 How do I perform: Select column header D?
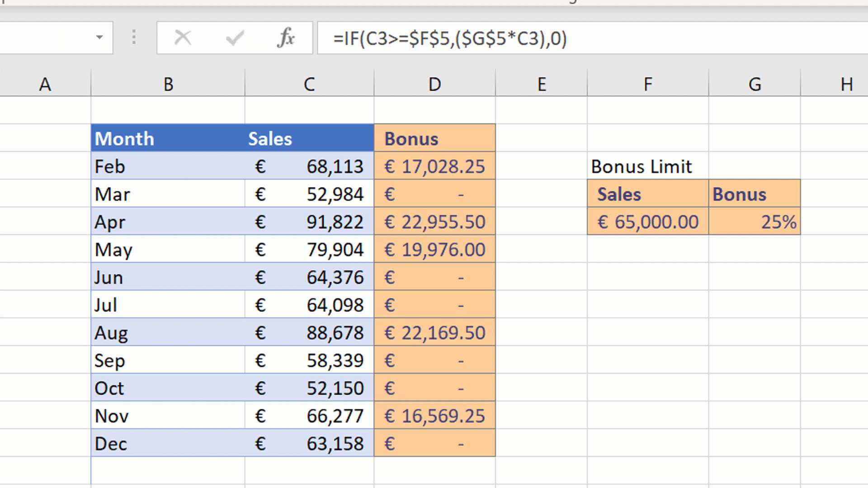click(x=434, y=84)
